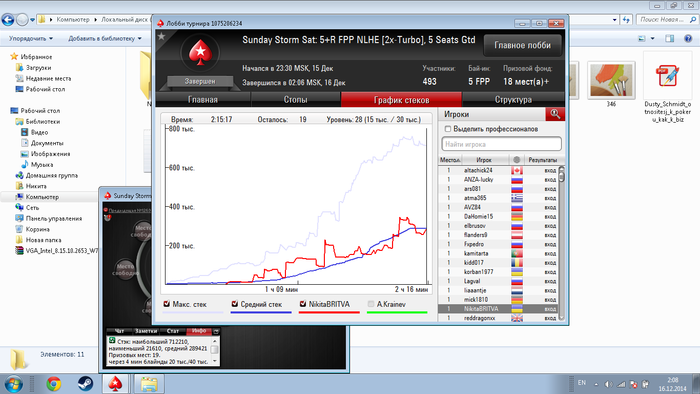Click the Explorer address refresh icon
The height and width of the screenshot is (394, 700).
click(x=626, y=20)
